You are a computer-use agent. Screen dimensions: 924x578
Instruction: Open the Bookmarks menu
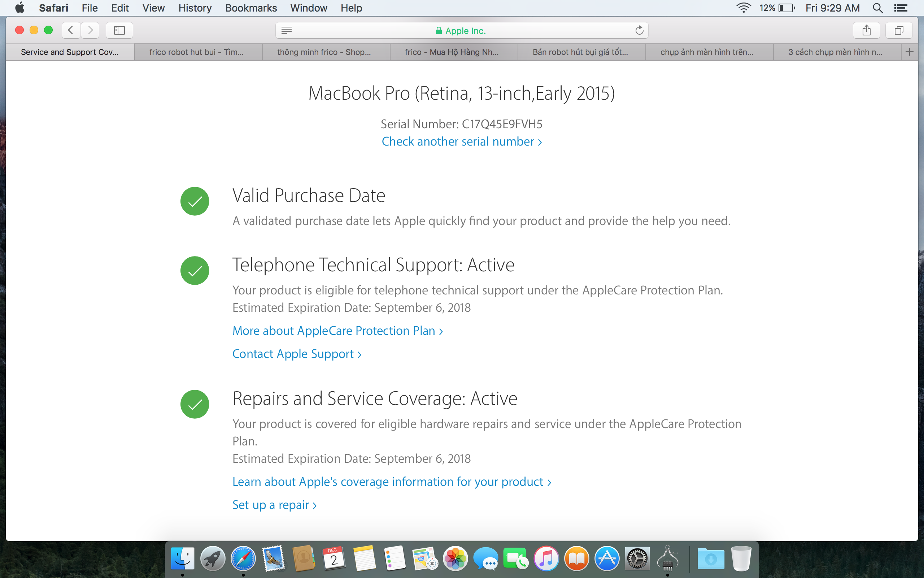click(x=251, y=8)
